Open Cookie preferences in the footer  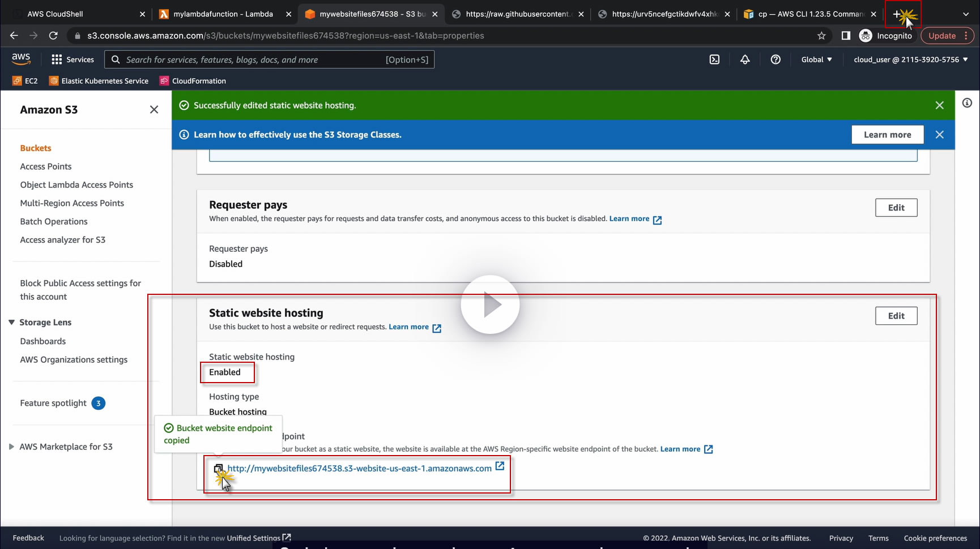(x=935, y=538)
